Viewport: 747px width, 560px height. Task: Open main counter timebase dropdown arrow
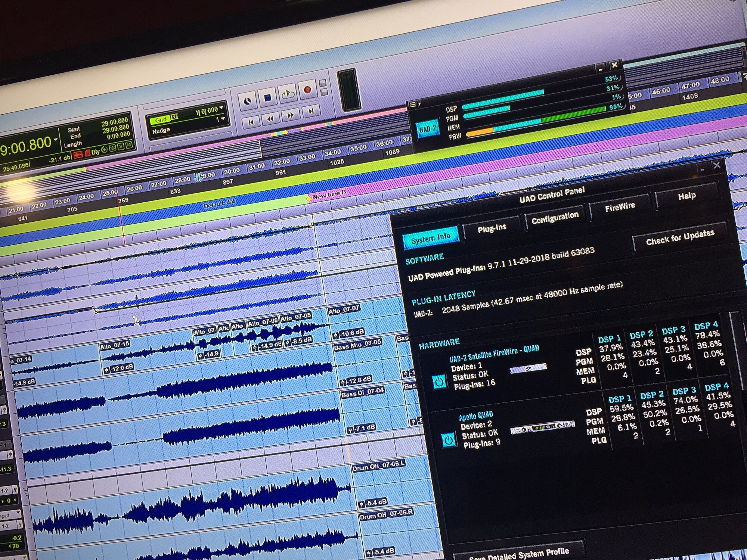tap(56, 140)
